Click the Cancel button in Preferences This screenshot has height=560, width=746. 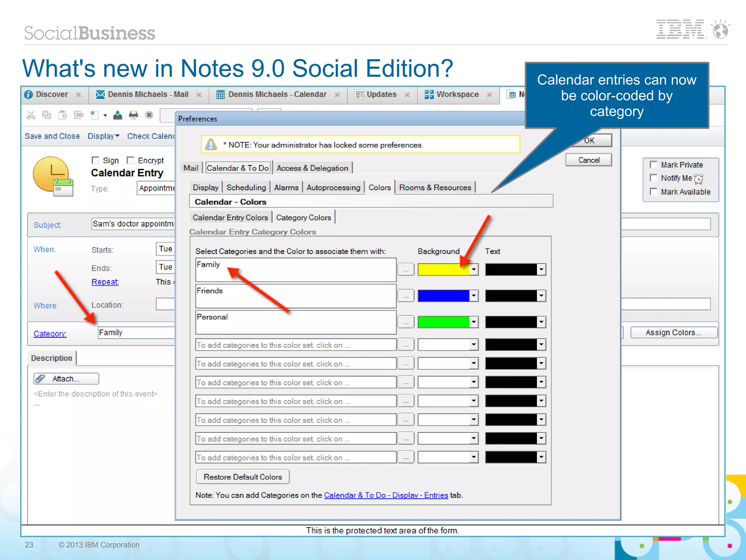589,160
